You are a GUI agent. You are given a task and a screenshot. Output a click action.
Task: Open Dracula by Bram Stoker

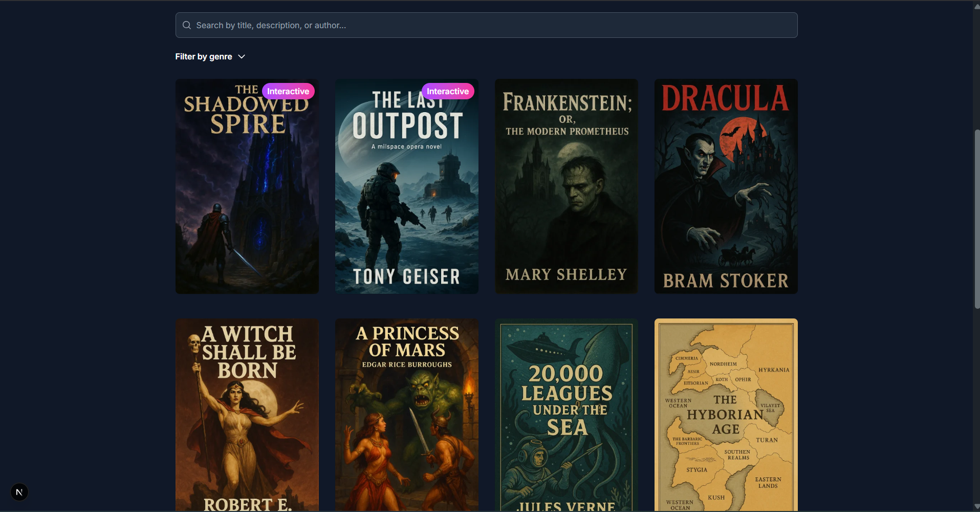click(725, 186)
